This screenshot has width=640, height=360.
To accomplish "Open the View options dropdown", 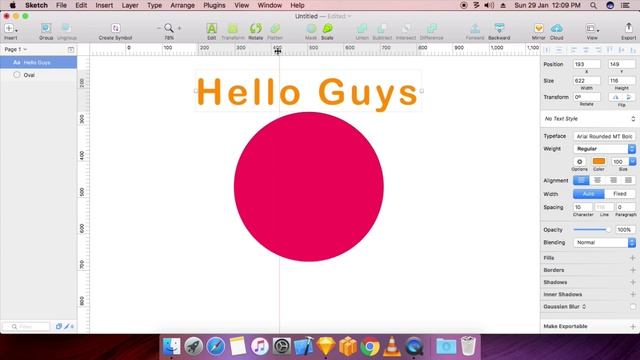I will pos(592,28).
